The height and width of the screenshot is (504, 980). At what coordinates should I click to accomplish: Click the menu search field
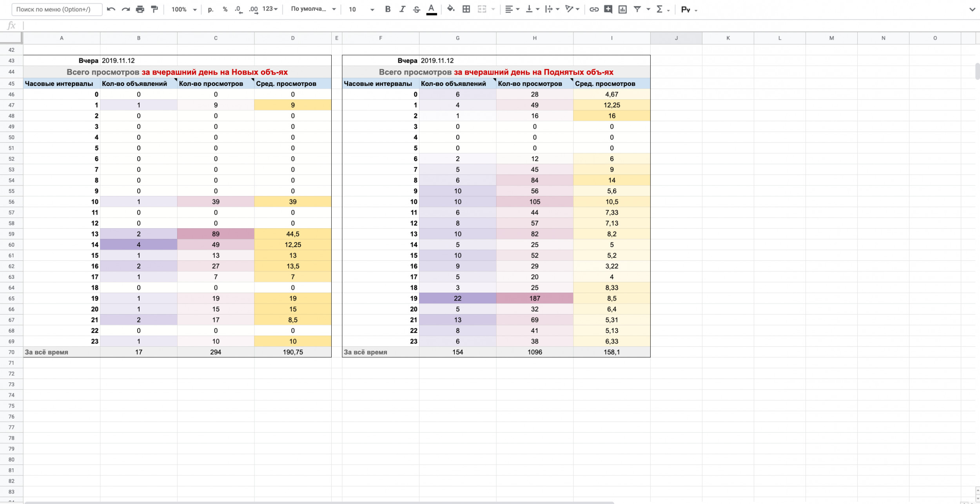coord(57,9)
